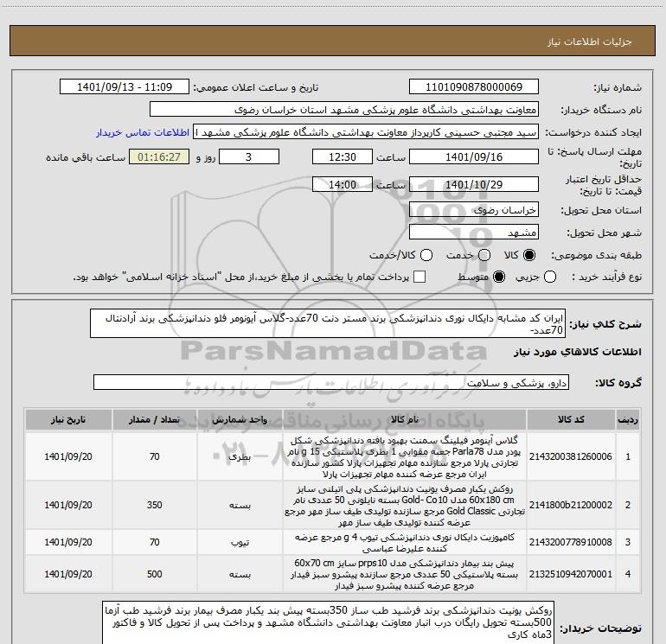
Task: Click the remaining time counter 01:16:27
Action: click(159, 156)
